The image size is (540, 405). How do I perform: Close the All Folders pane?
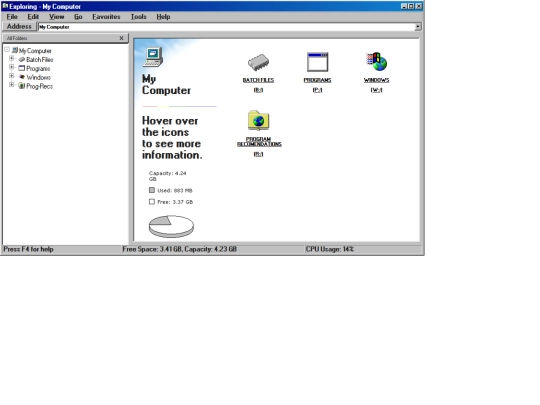[x=121, y=38]
